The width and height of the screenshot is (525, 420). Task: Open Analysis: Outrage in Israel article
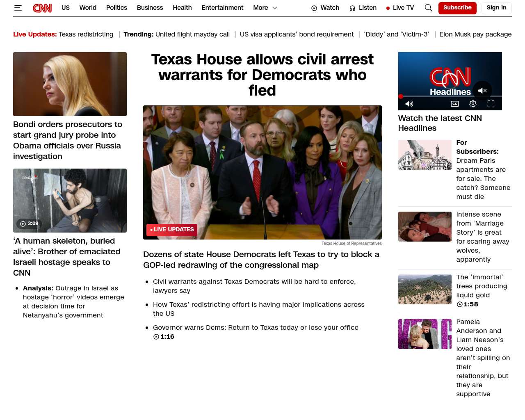(x=73, y=302)
